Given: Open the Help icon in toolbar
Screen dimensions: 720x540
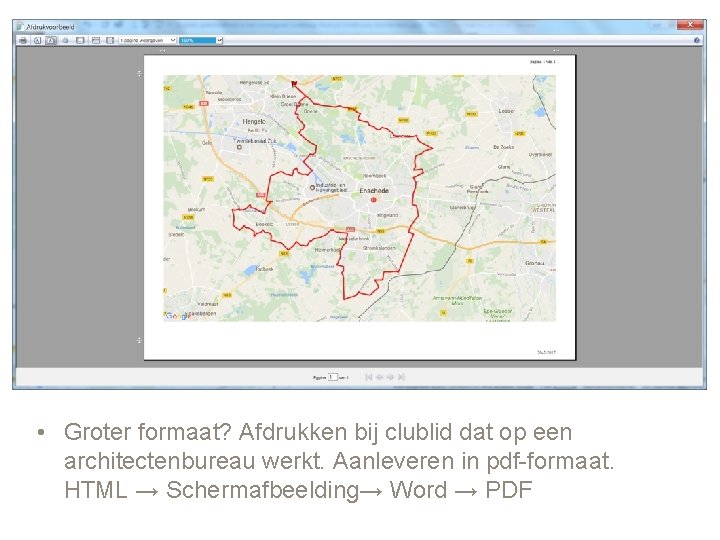Looking at the screenshot, I should pyautogui.click(x=697, y=40).
